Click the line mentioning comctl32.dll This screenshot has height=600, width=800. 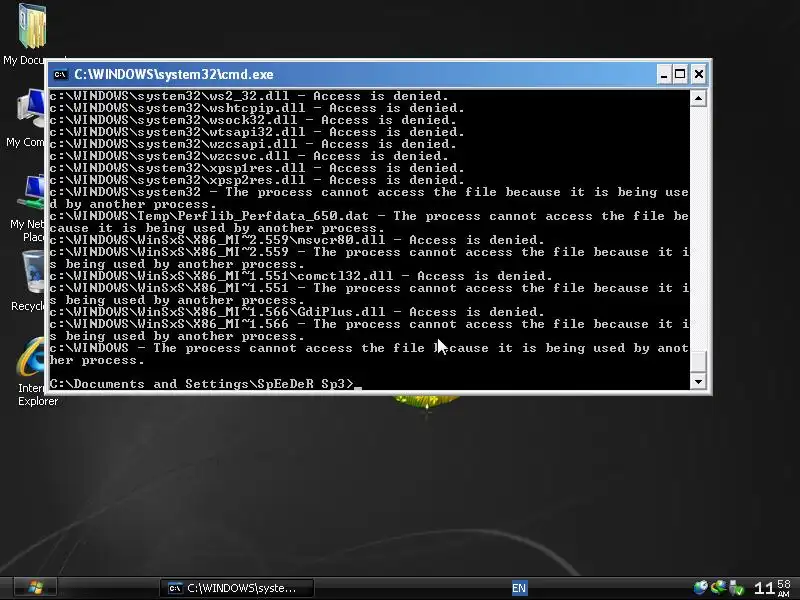(x=301, y=276)
